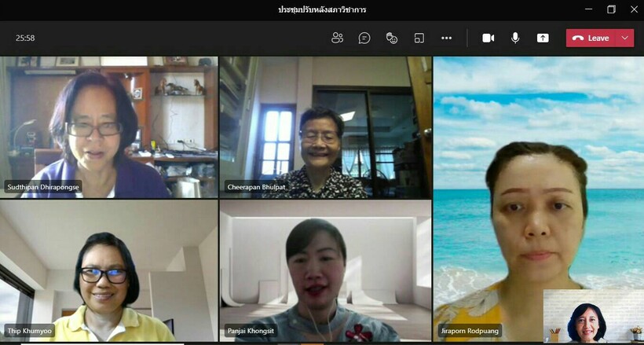
Task: Select Sudthipan Dhirapongse's video tile
Action: 108,126
